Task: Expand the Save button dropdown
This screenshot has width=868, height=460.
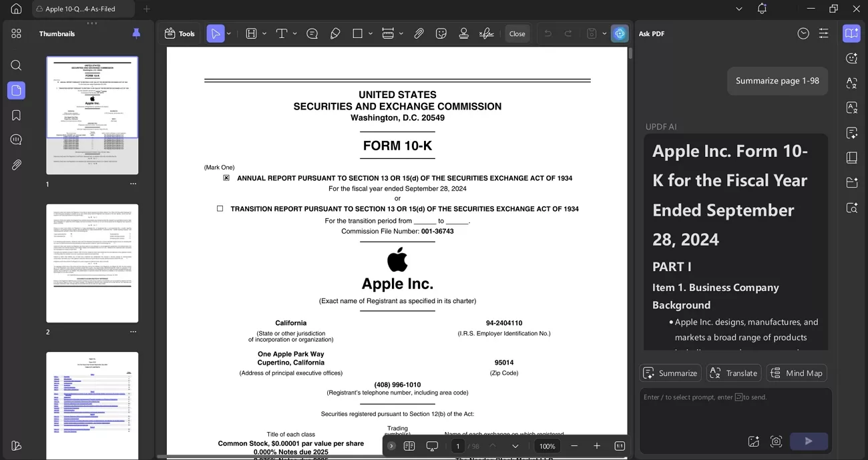Action: pyautogui.click(x=604, y=33)
